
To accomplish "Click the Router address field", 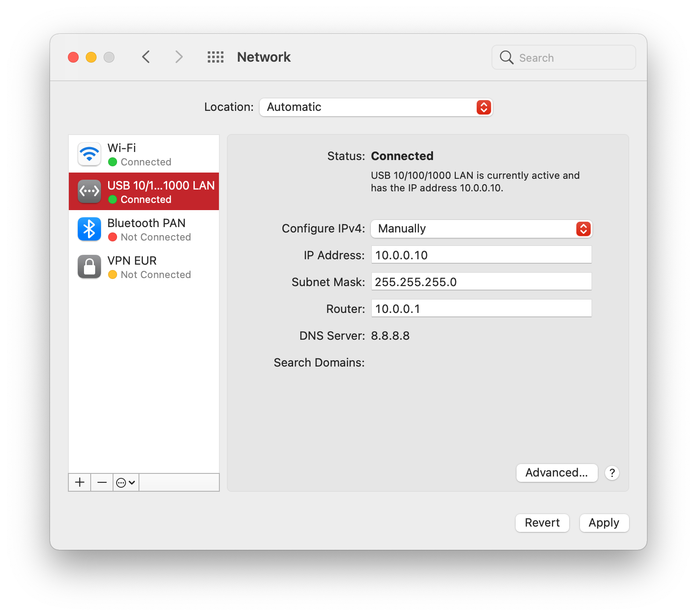I will (481, 308).
